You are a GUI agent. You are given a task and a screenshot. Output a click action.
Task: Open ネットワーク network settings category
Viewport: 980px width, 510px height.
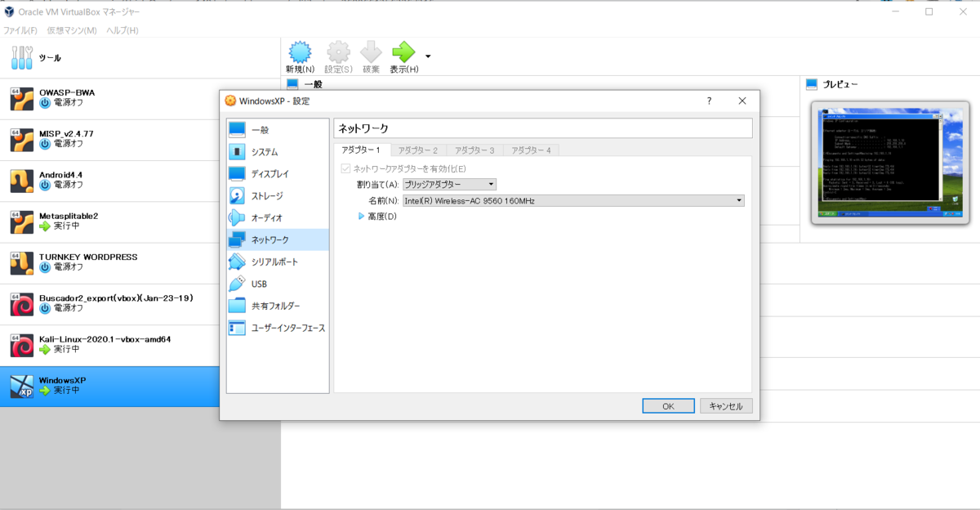coord(278,240)
